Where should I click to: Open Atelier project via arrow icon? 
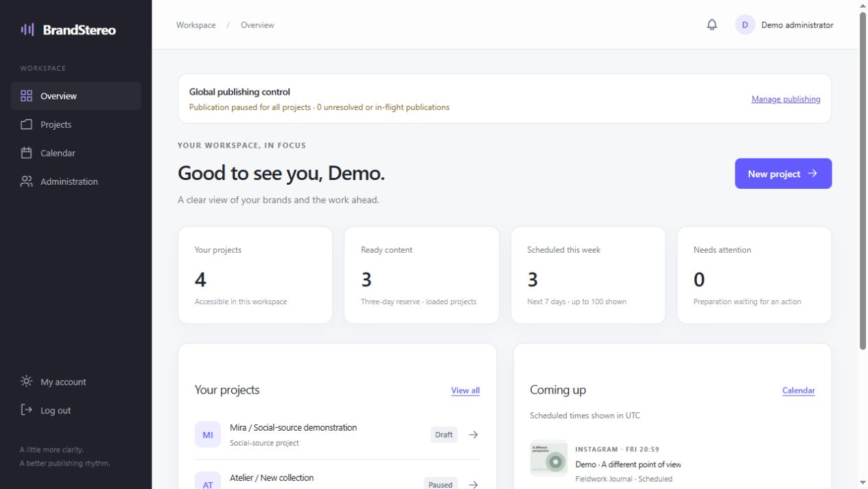coord(473,484)
